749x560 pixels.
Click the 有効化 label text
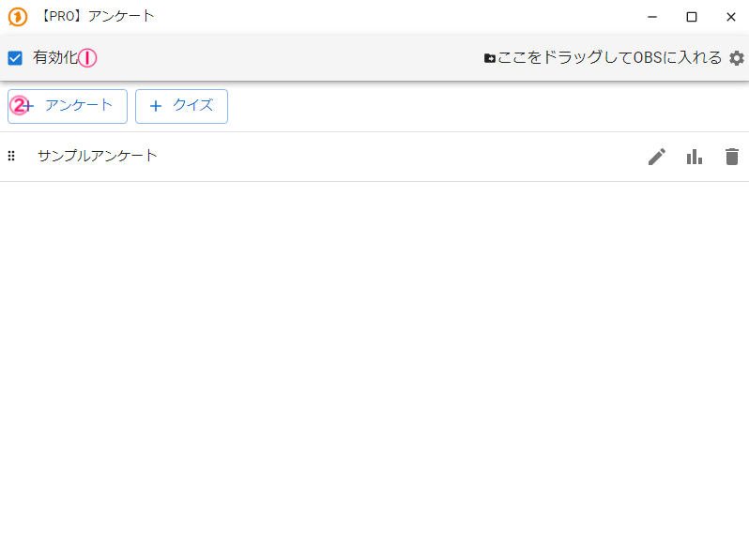click(54, 58)
